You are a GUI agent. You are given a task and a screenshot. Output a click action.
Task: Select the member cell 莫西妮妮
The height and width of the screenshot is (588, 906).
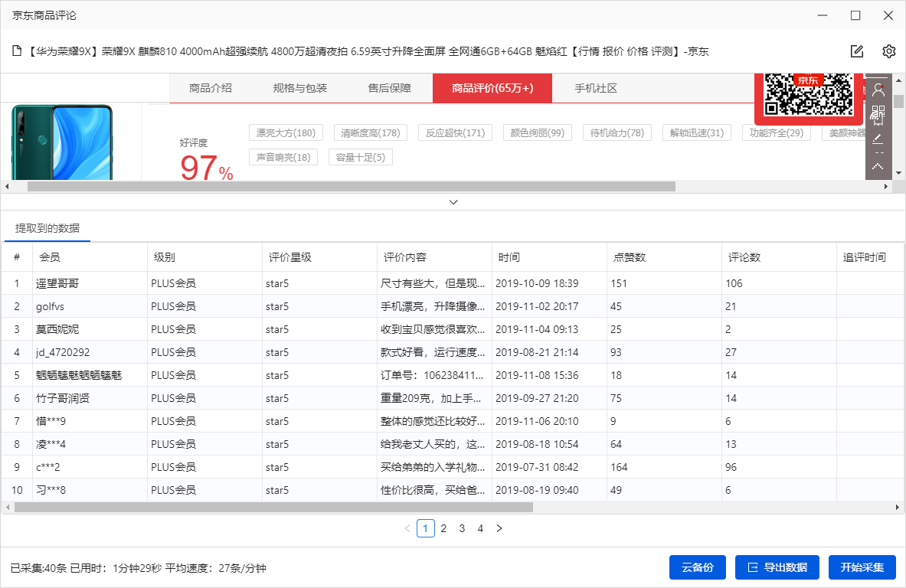pyautogui.click(x=90, y=329)
